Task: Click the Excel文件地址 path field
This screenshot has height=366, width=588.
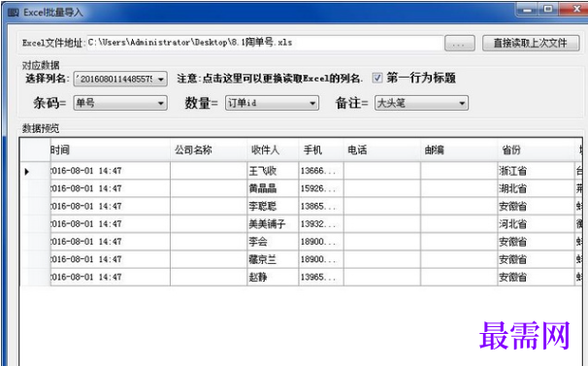Action: tap(265, 43)
